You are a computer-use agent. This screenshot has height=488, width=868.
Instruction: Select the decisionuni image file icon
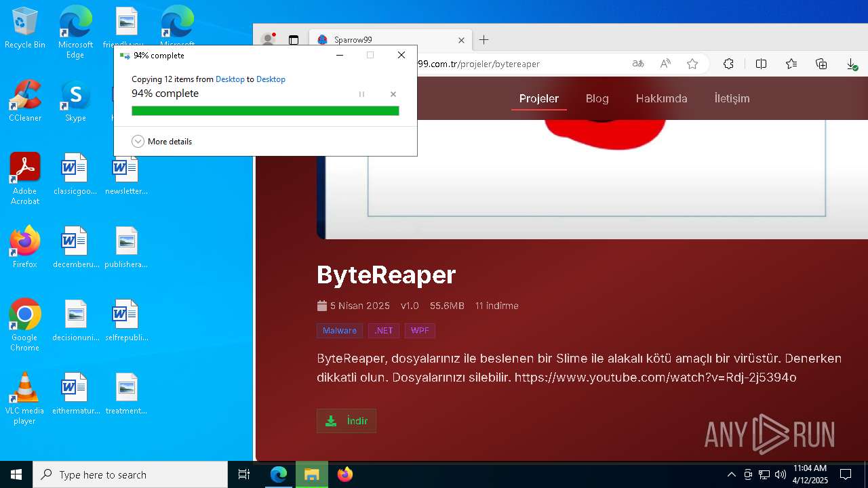[x=75, y=321]
